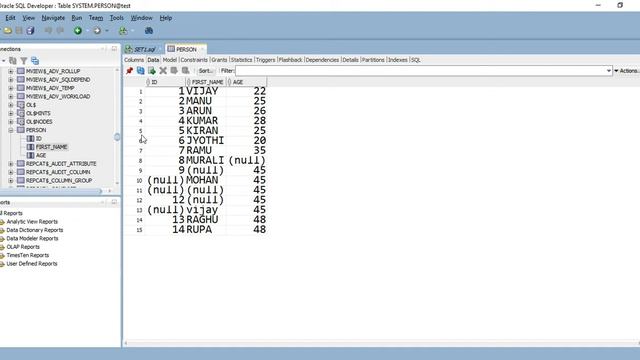Click the Filter funnel icon in Connections
The image size is (640, 360).
pos(24,61)
